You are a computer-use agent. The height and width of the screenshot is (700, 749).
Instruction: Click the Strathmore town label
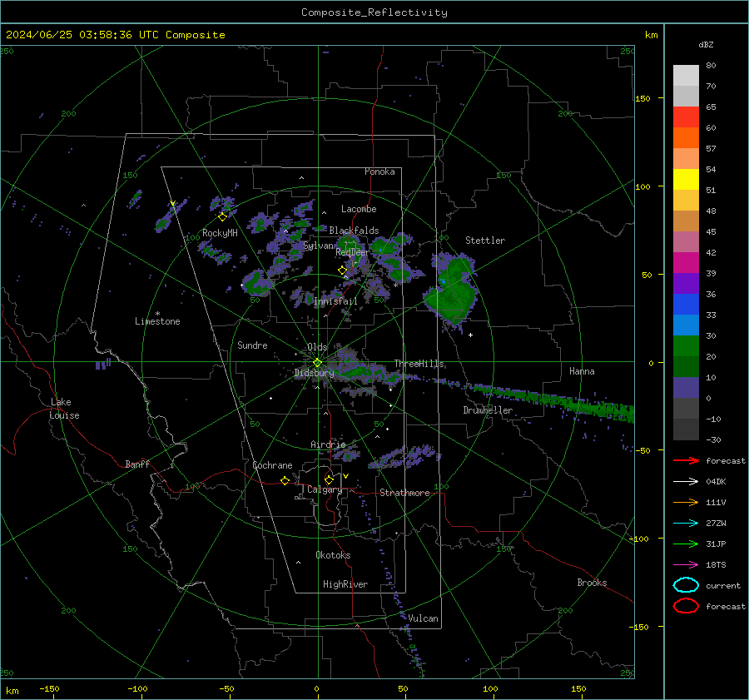404,493
